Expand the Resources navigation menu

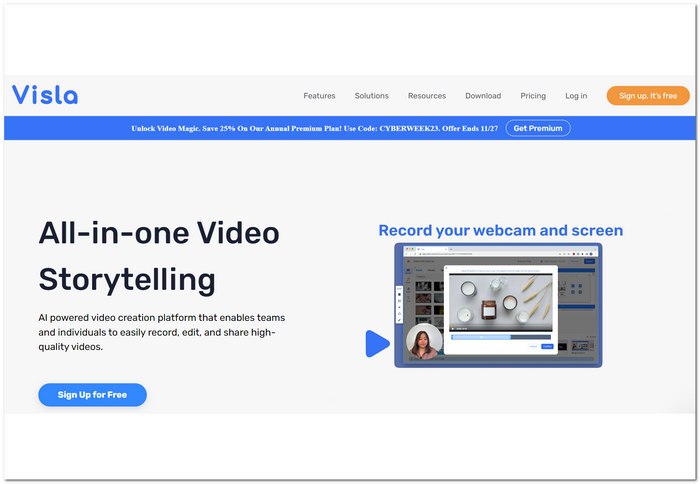(426, 96)
